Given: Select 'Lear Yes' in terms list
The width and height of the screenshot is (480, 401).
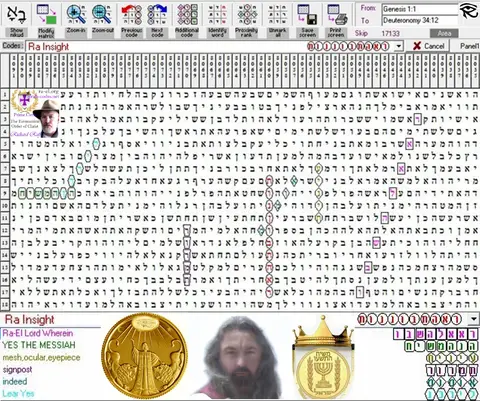Looking at the screenshot, I should pos(18,393).
